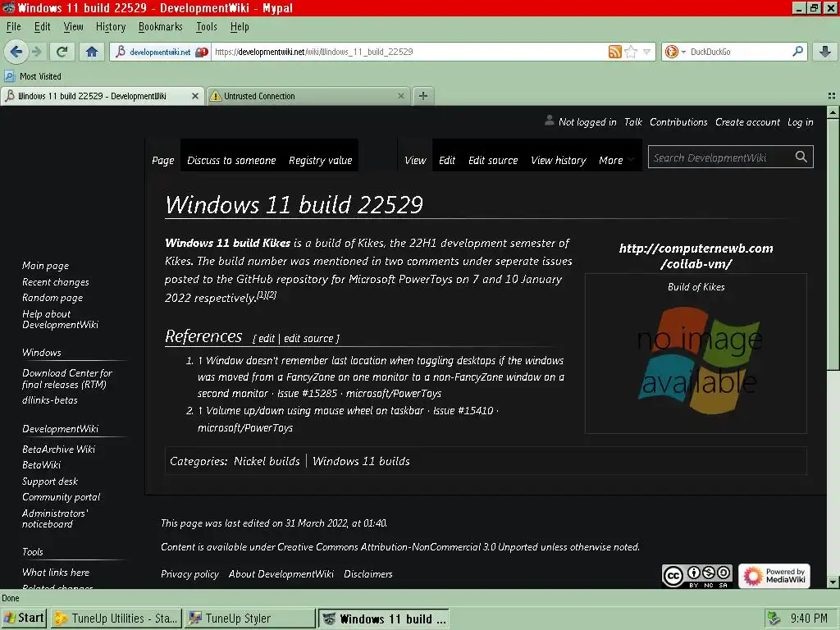
Task: Close the Windows 11 build 22529 tab
Action: pos(195,96)
